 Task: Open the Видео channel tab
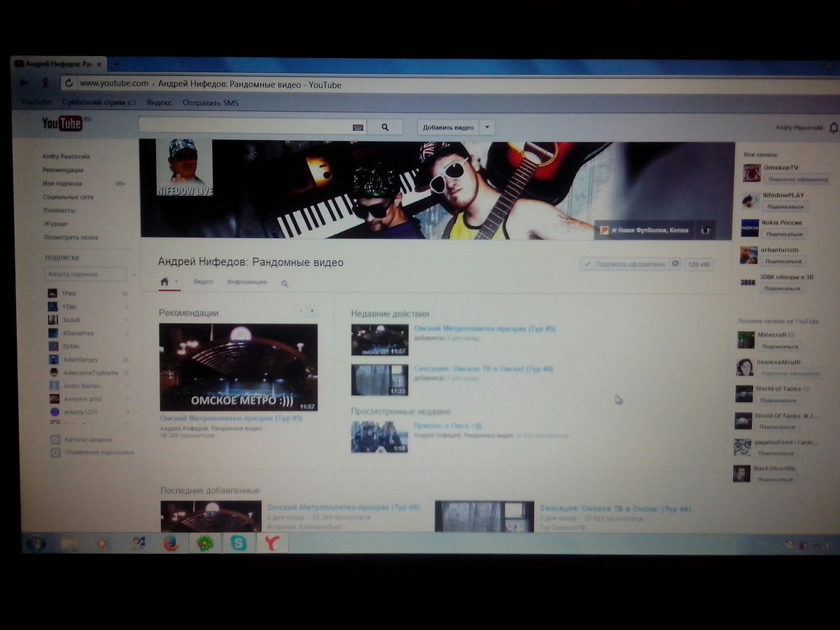click(x=203, y=282)
